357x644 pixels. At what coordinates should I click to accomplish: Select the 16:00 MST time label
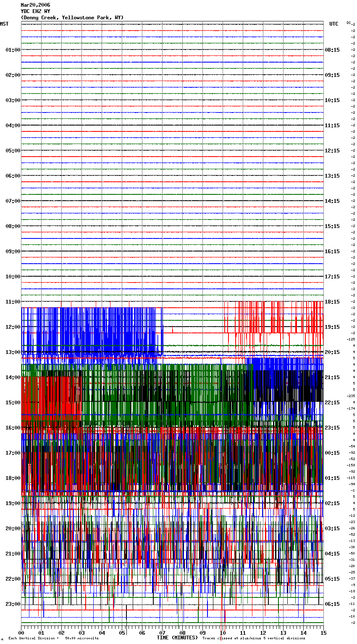coord(13,428)
